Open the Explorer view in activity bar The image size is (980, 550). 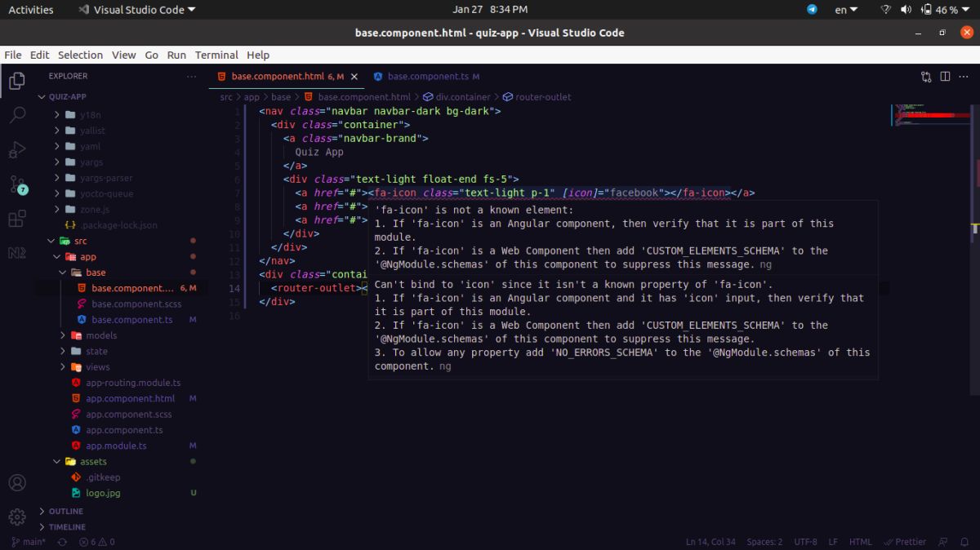click(17, 81)
